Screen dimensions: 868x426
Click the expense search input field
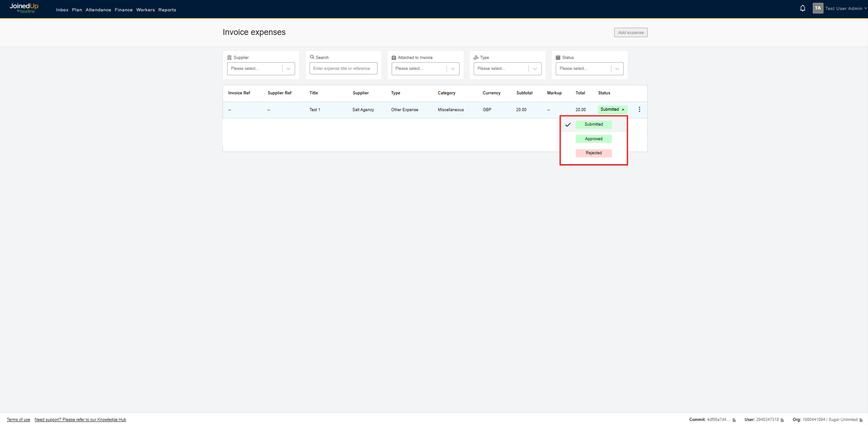point(343,69)
